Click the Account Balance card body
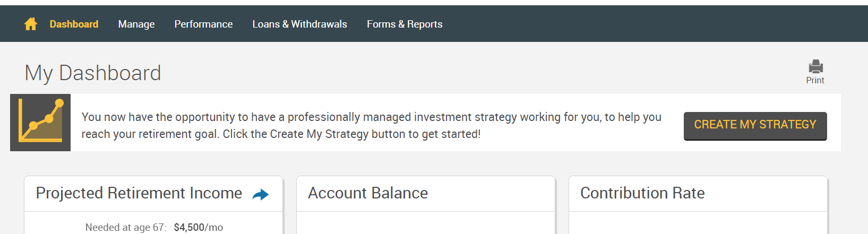This screenshot has width=868, height=234. click(426, 223)
